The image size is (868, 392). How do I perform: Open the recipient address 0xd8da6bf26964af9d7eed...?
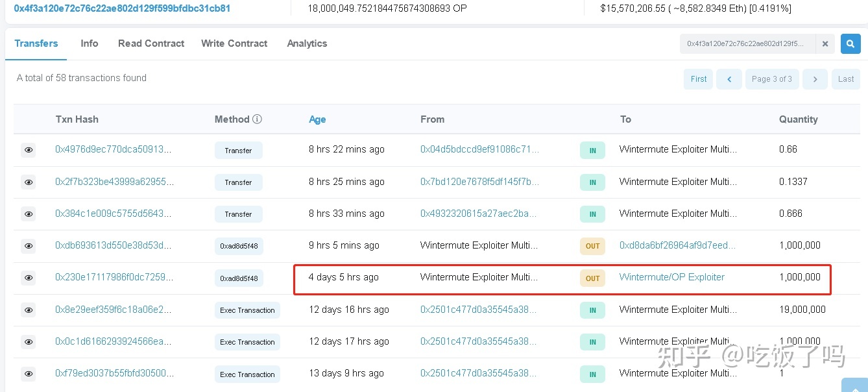[x=678, y=245]
